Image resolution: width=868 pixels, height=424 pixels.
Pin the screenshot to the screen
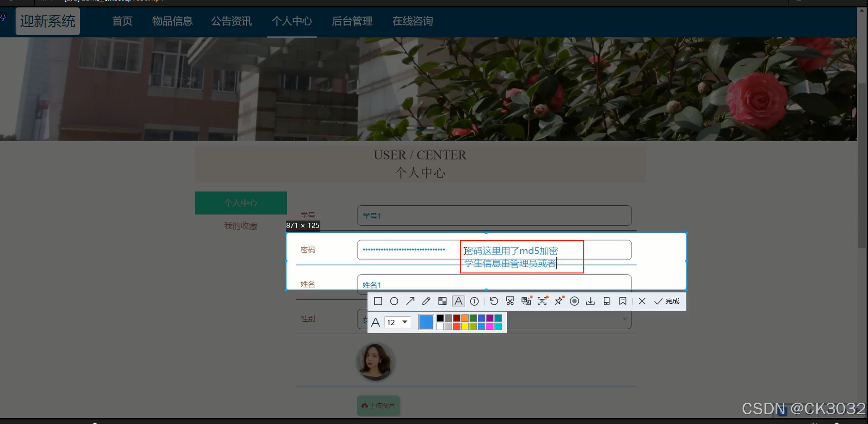(558, 301)
